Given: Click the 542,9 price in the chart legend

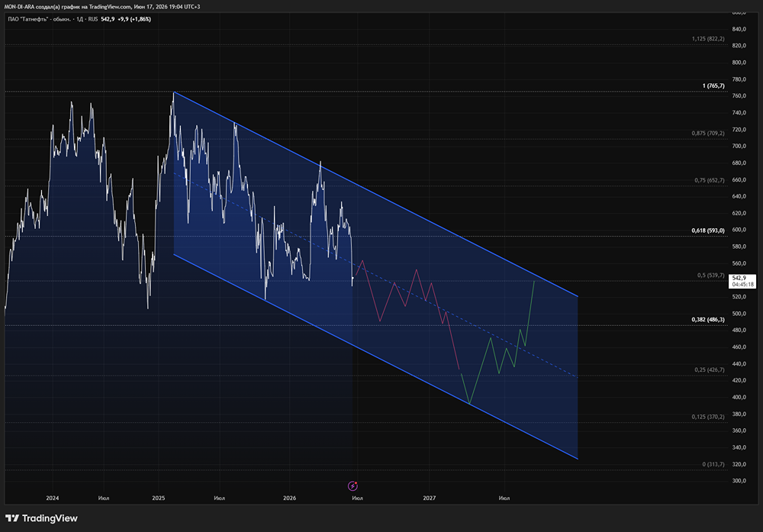Looking at the screenshot, I should [108, 19].
